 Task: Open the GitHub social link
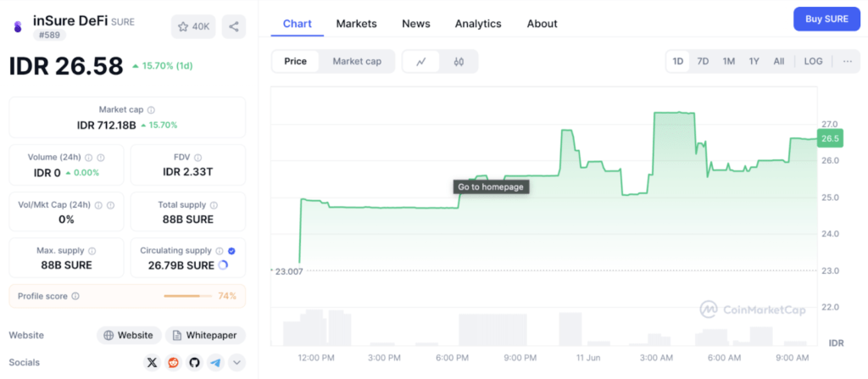tap(194, 363)
